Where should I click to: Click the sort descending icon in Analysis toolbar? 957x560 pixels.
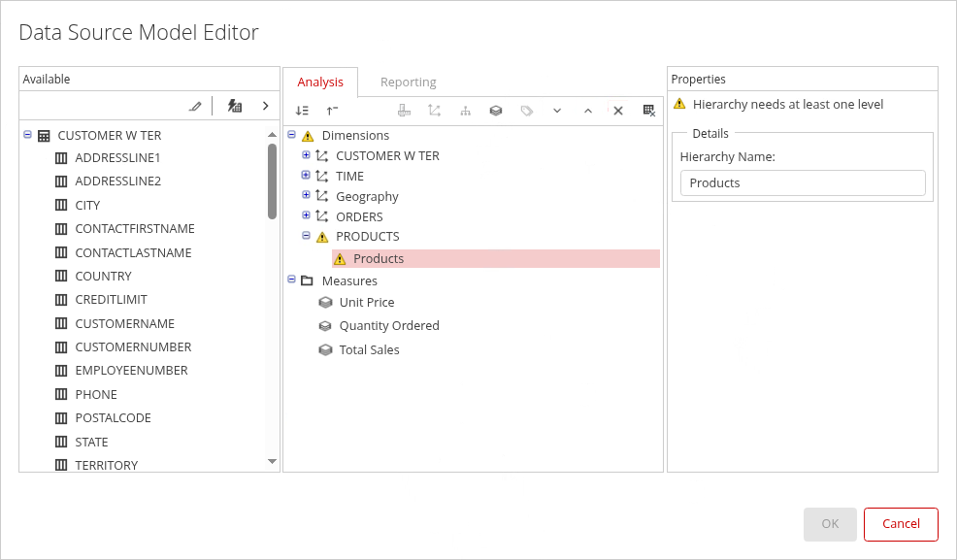(302, 111)
